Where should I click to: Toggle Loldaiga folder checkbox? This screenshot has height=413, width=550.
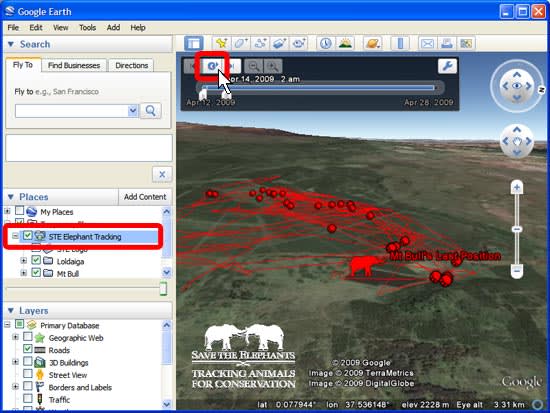[x=36, y=260]
